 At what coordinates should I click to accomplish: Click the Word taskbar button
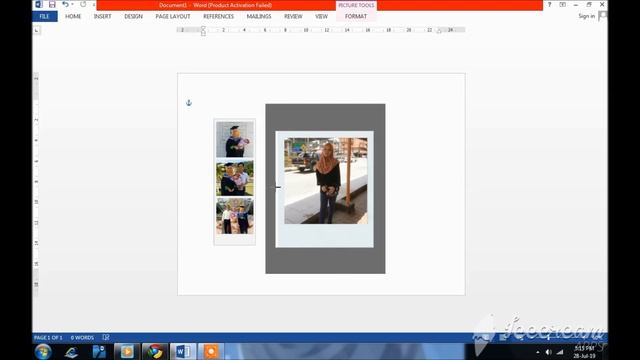[x=183, y=351]
